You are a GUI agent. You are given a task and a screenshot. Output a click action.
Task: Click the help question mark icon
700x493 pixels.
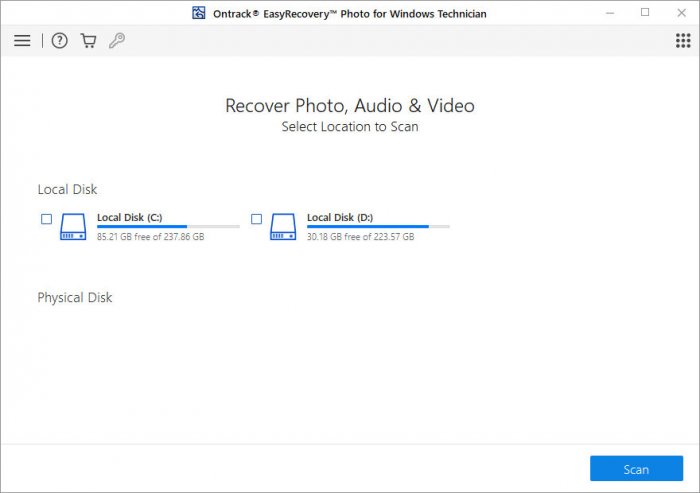click(60, 41)
